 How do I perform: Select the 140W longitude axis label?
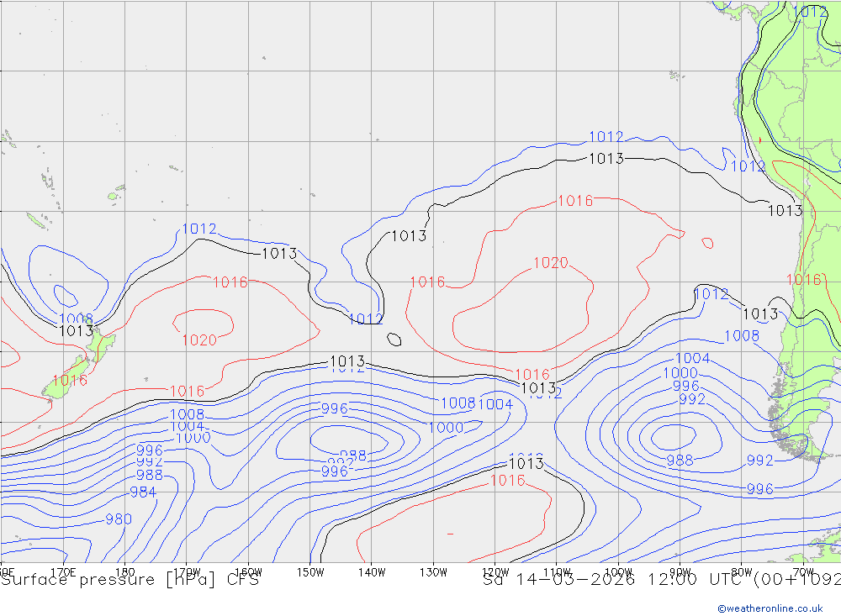371,571
